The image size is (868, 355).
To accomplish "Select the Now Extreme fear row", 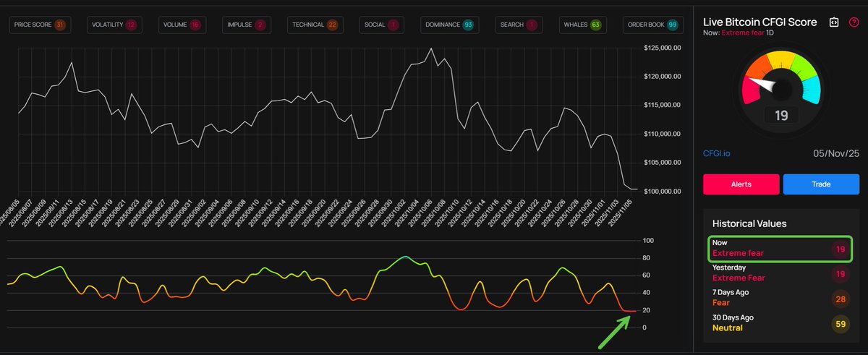I will [x=781, y=249].
